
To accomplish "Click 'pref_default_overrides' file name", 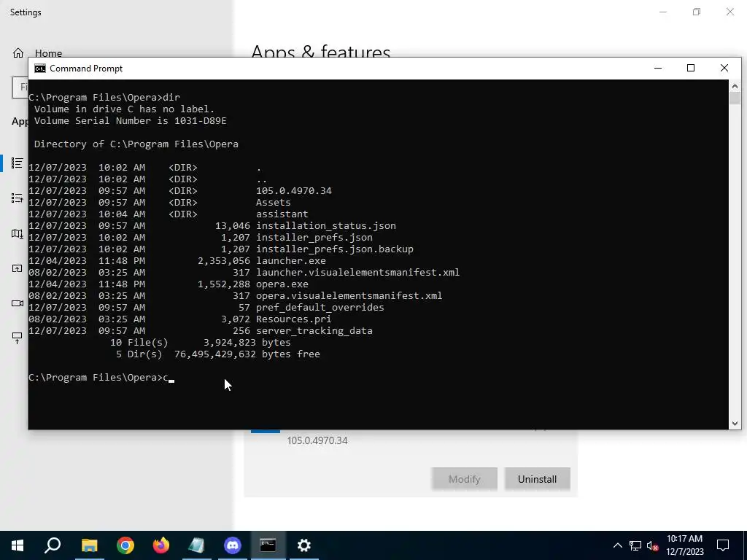I will 320,308.
